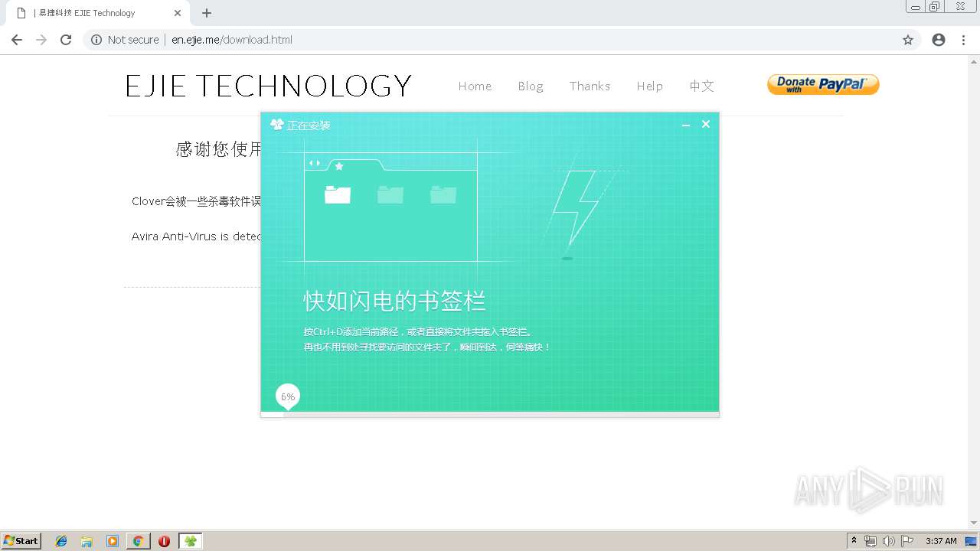Restore down the Chrome window

pyautogui.click(x=935, y=7)
